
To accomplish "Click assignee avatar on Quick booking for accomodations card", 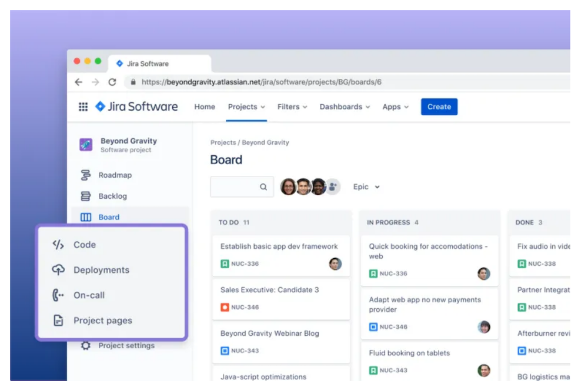I will 484,273.
